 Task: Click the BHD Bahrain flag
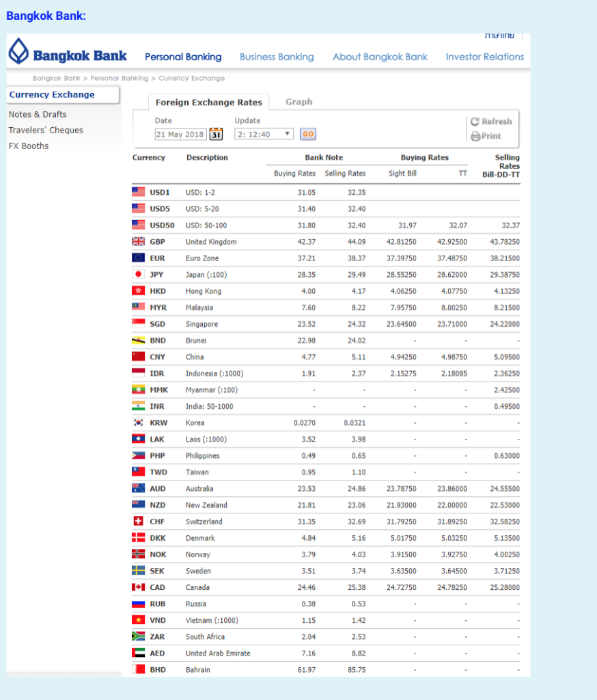(138, 669)
